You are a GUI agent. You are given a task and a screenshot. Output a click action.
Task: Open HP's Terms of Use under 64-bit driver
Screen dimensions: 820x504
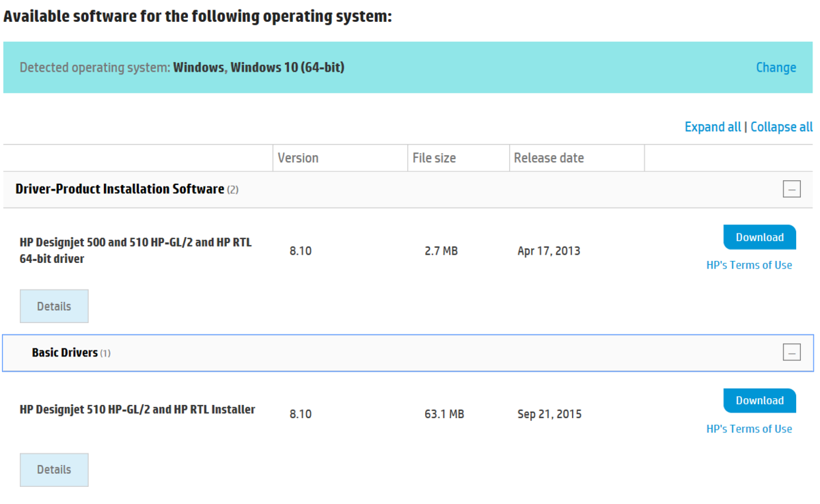pos(749,265)
